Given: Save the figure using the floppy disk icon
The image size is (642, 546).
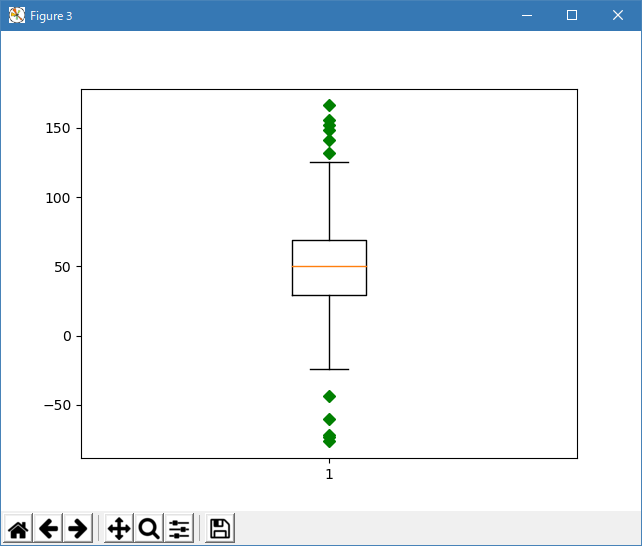Looking at the screenshot, I should click(x=220, y=529).
